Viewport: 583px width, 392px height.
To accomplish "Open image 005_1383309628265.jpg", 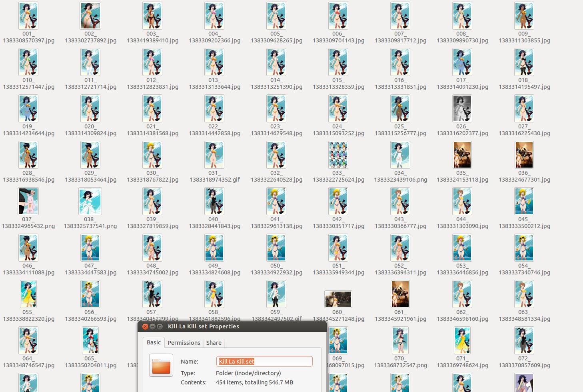I will [276, 16].
